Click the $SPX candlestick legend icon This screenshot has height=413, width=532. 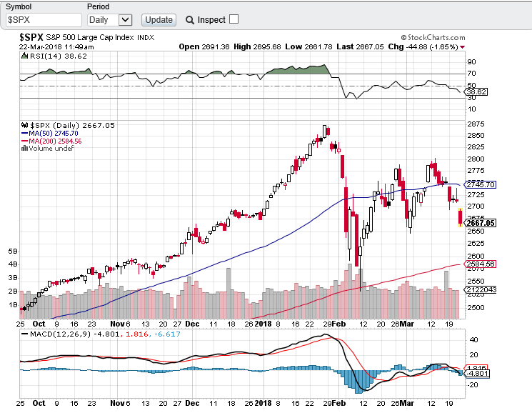point(25,125)
